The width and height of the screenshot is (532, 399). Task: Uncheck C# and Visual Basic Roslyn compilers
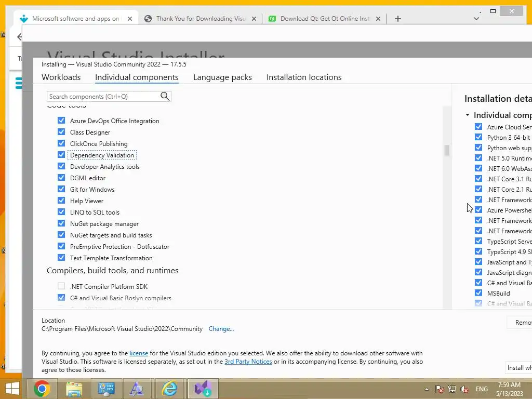coord(61,298)
